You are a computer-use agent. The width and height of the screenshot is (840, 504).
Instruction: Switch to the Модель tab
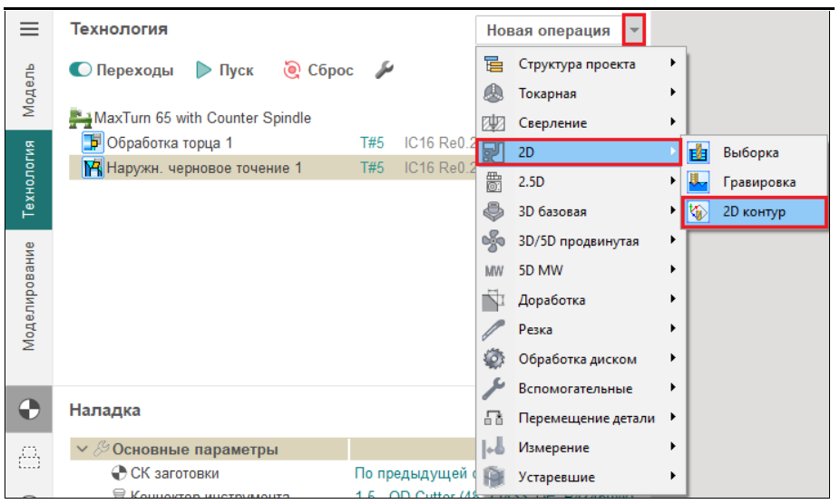[29, 91]
